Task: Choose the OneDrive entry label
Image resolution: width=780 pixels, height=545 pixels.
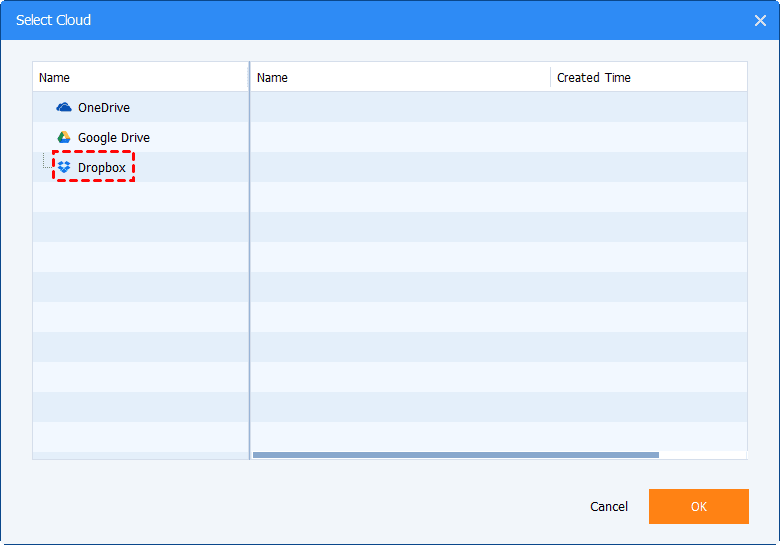Action: (x=103, y=107)
